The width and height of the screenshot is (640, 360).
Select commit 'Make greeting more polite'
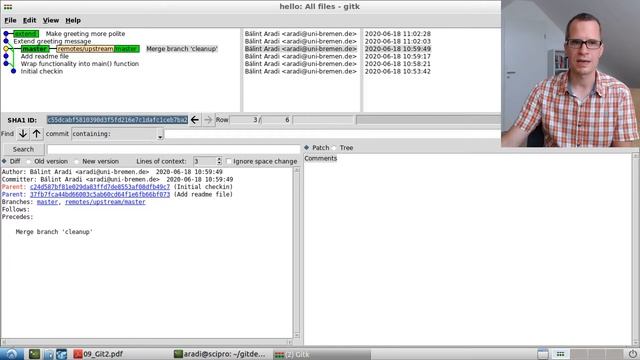[85, 33]
